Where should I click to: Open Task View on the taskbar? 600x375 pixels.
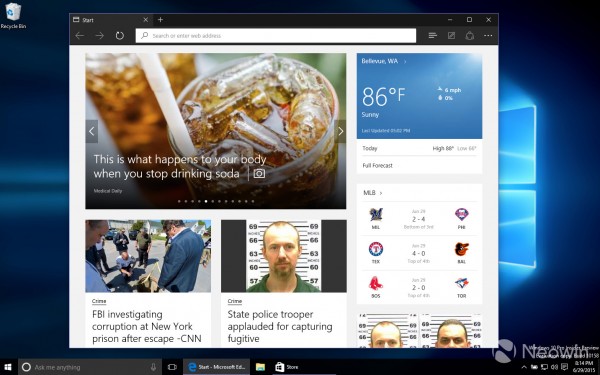(x=173, y=367)
